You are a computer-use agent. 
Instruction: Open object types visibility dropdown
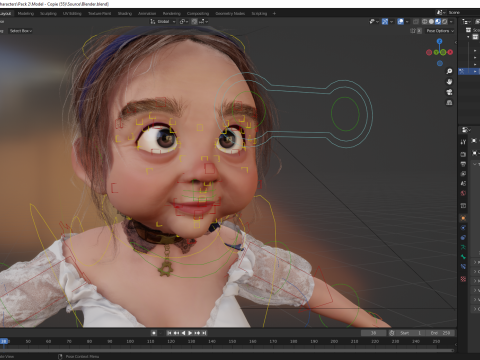[374, 22]
